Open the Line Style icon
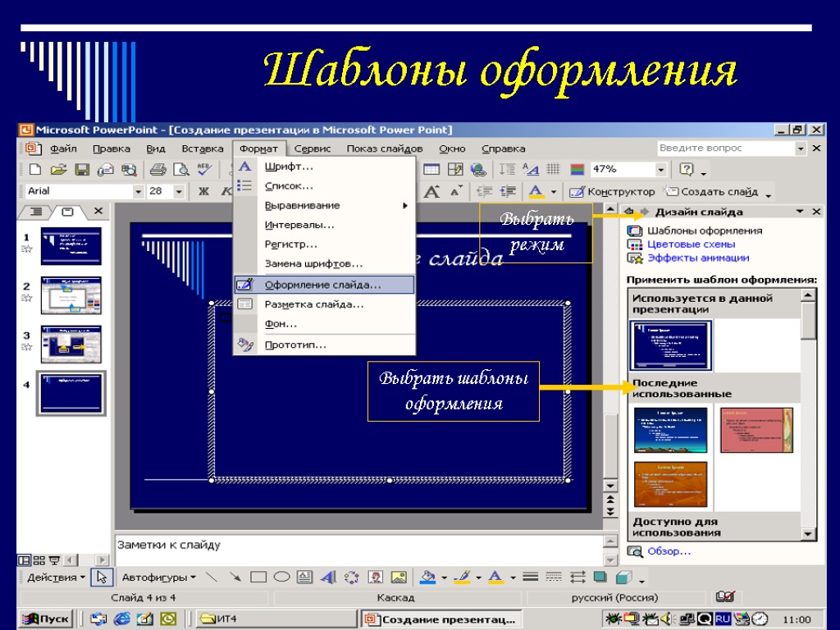The image size is (840, 630). click(531, 577)
